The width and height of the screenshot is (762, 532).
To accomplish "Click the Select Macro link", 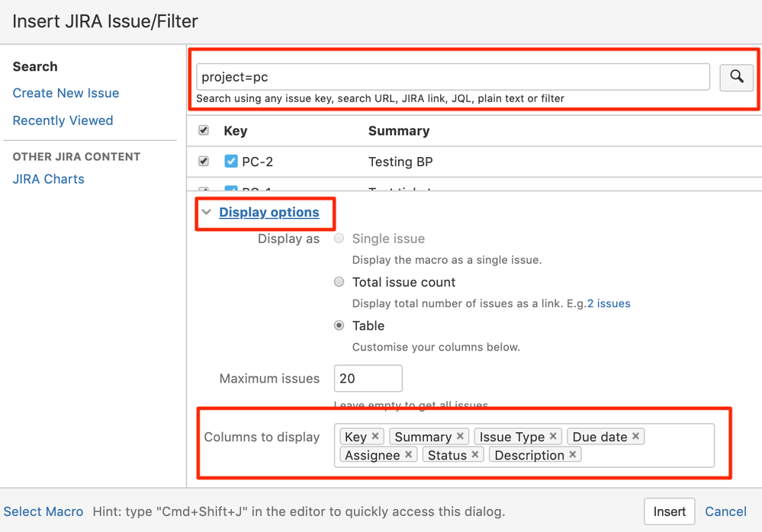I will click(43, 511).
